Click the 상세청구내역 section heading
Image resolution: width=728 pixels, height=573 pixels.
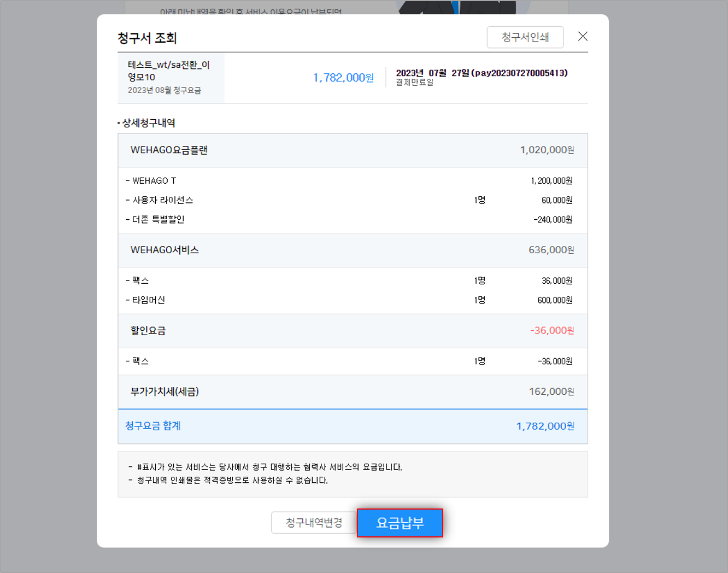point(148,123)
